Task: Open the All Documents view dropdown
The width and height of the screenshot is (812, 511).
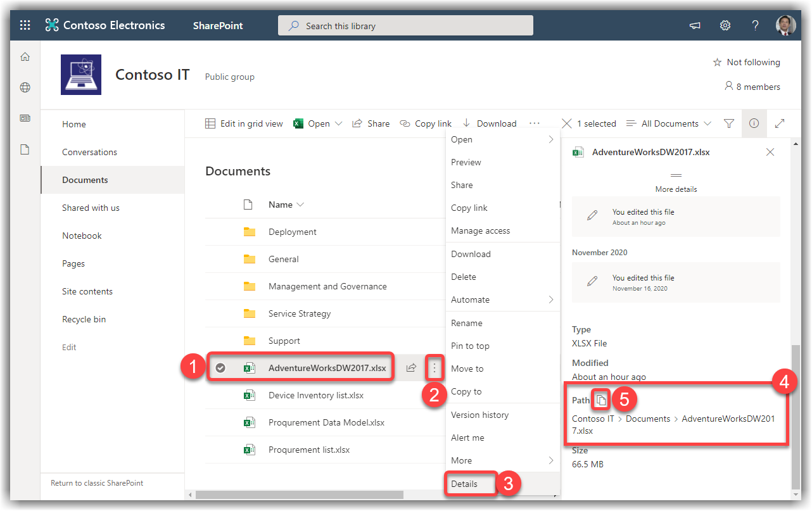Action: point(669,123)
